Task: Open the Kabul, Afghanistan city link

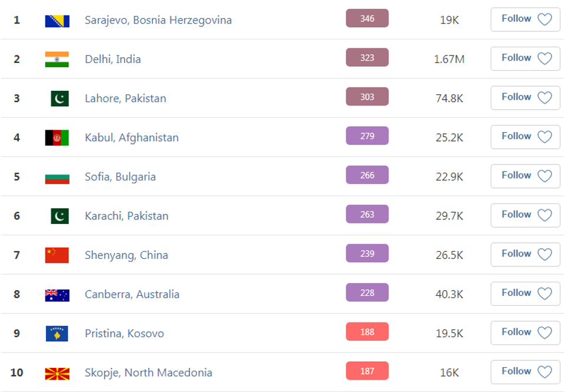Action: tap(132, 138)
